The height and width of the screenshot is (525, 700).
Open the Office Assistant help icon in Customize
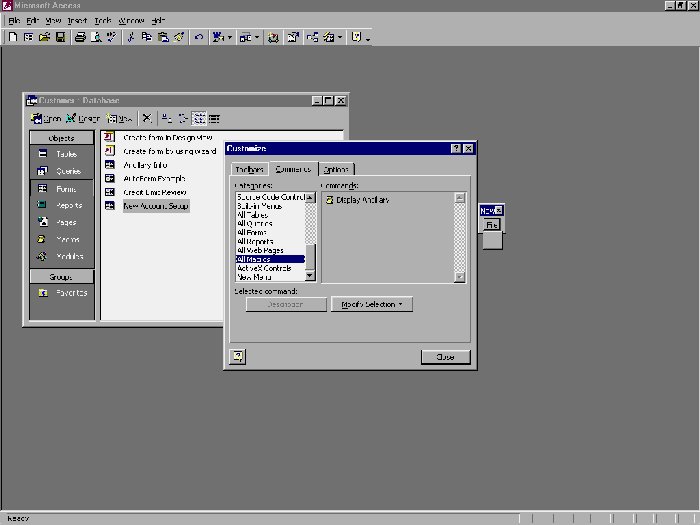[238, 356]
